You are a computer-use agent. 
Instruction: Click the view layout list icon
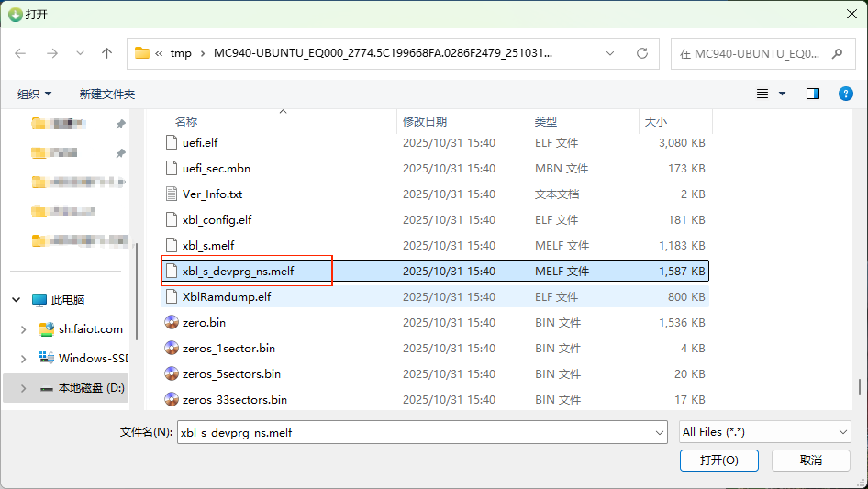click(x=762, y=94)
